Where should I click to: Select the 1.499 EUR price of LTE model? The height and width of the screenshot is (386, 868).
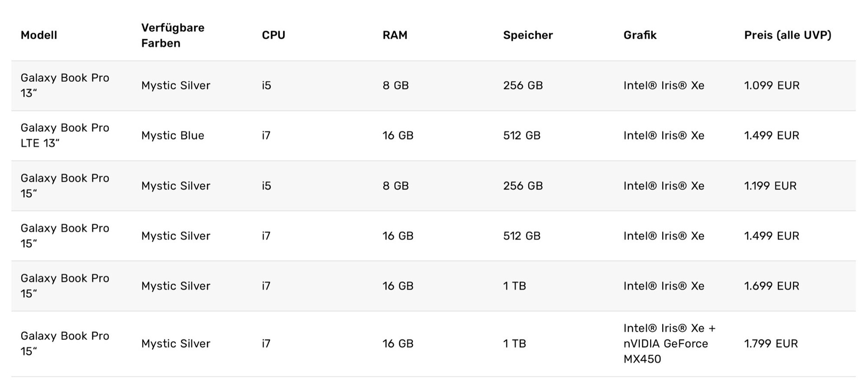point(772,136)
